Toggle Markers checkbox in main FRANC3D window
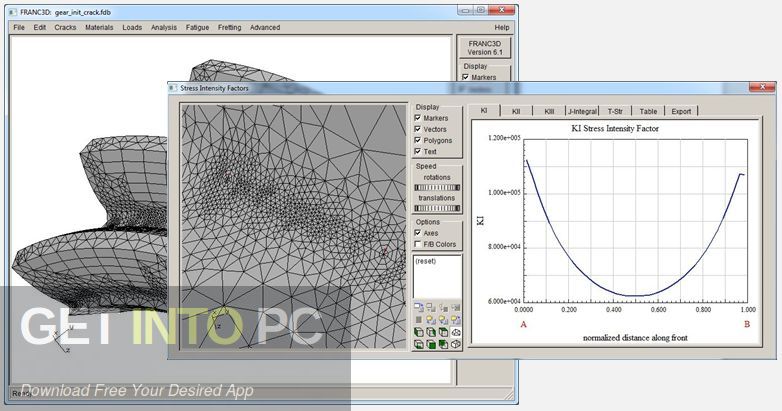 pos(465,77)
